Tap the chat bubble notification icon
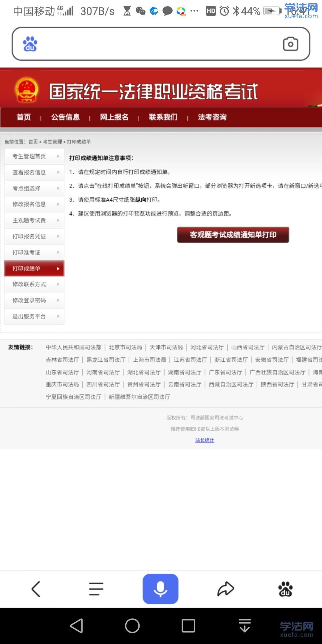Screen dimensions: 322x644 click(x=168, y=11)
